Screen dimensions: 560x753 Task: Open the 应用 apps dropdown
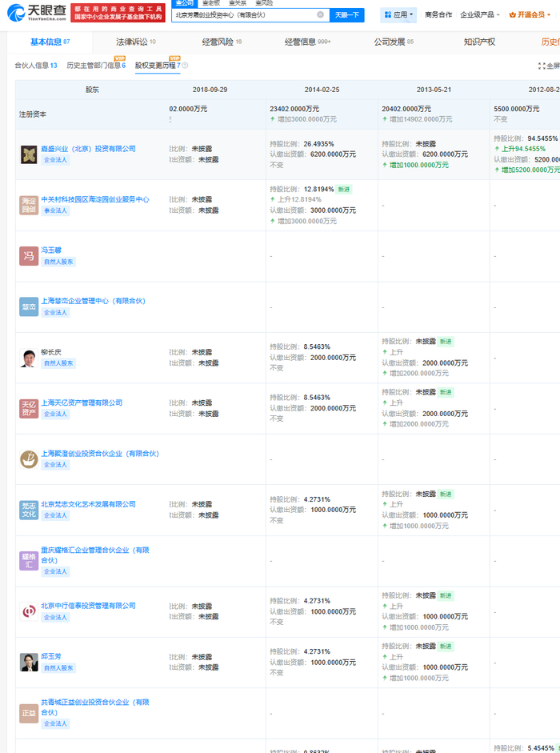click(x=398, y=15)
